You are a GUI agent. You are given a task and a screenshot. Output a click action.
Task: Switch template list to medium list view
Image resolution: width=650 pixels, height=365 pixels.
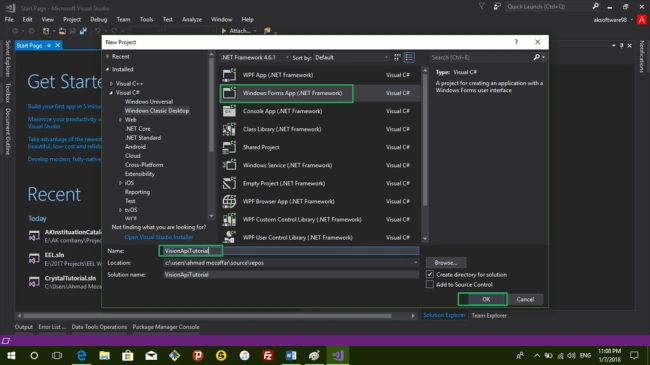[409, 57]
